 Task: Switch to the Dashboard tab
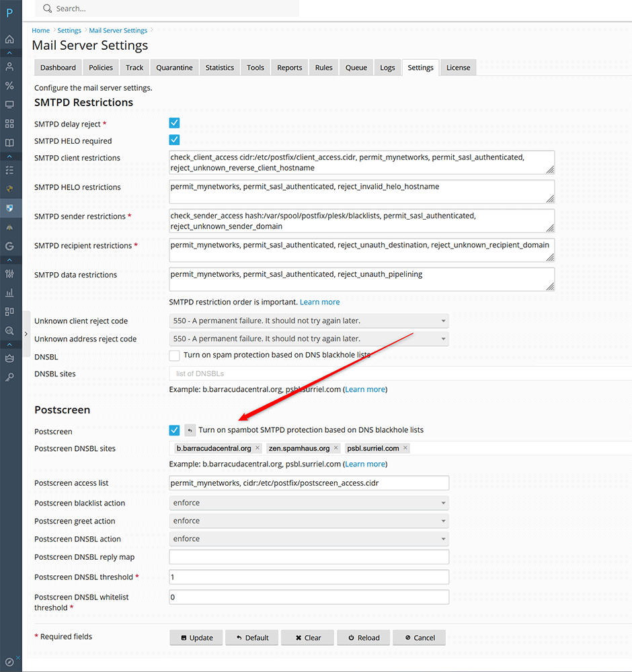click(58, 68)
